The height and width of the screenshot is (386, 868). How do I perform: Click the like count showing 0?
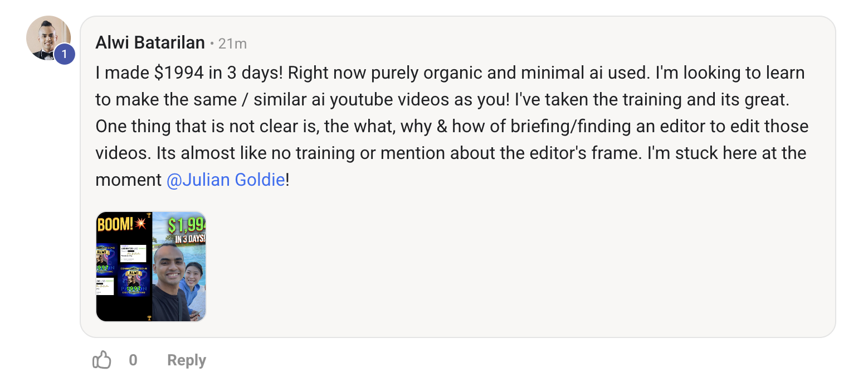[x=133, y=360]
